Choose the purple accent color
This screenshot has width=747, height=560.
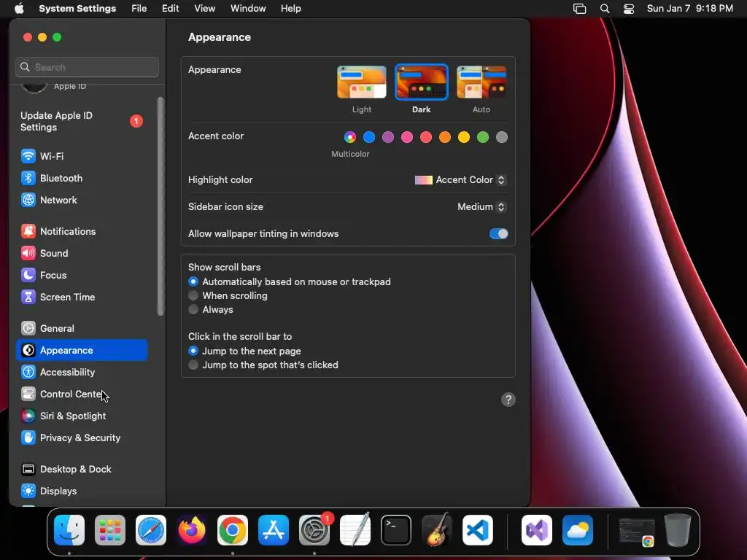pos(388,138)
